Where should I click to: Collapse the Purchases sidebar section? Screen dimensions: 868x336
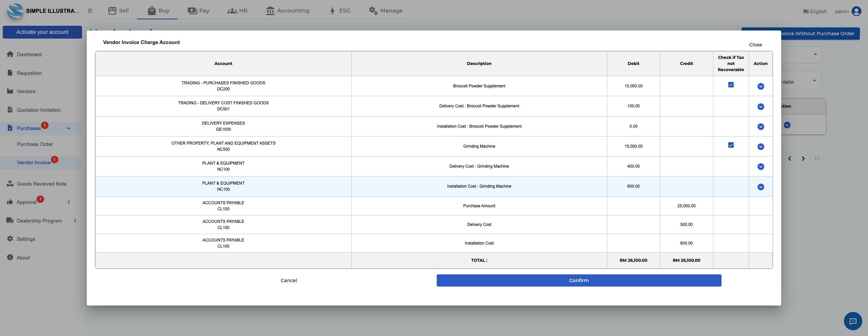(x=68, y=128)
